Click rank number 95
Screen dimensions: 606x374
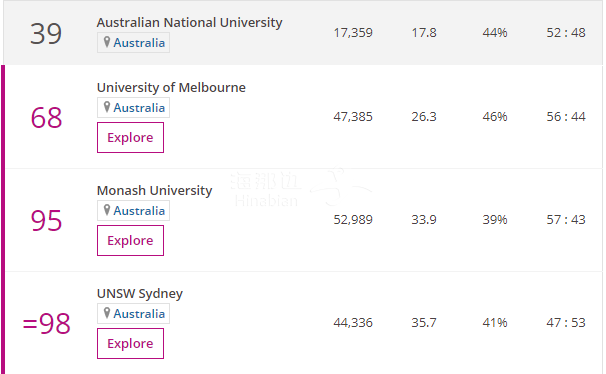pyautogui.click(x=46, y=221)
